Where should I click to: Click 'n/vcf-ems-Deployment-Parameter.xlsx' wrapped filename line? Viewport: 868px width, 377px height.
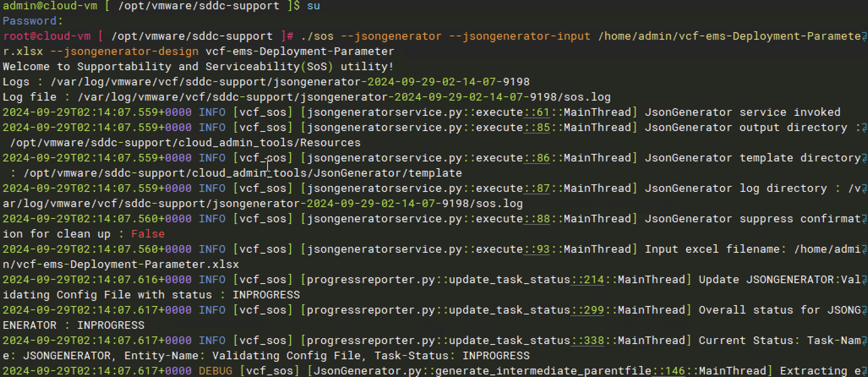click(x=121, y=265)
